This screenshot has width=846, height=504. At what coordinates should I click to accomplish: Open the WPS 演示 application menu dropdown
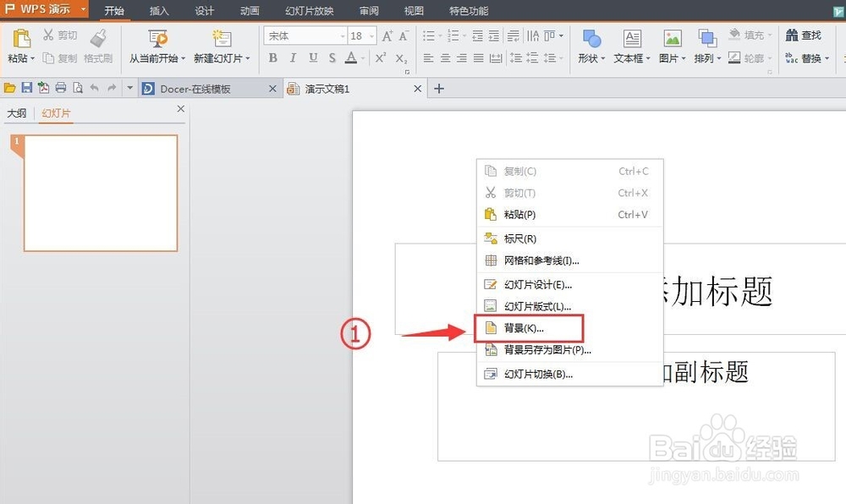(84, 9)
